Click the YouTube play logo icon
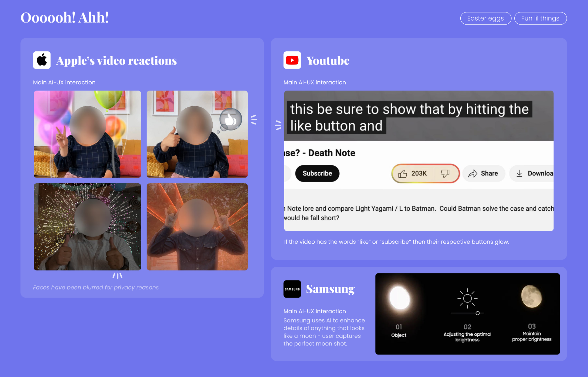Viewport: 588px width, 377px height. (x=292, y=60)
